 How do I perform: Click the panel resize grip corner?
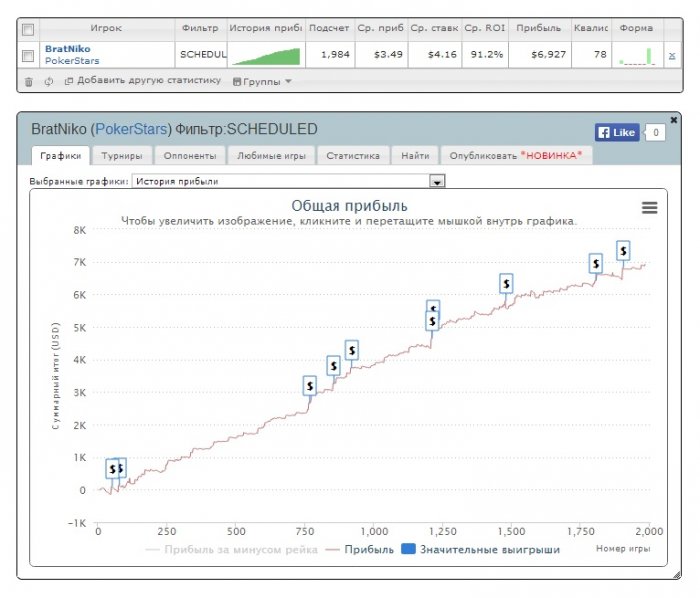tap(677, 575)
